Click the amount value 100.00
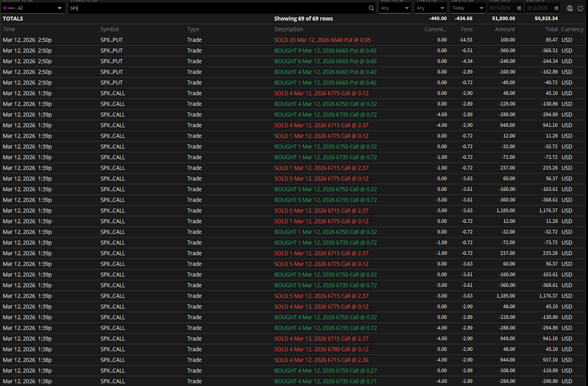 coord(508,40)
